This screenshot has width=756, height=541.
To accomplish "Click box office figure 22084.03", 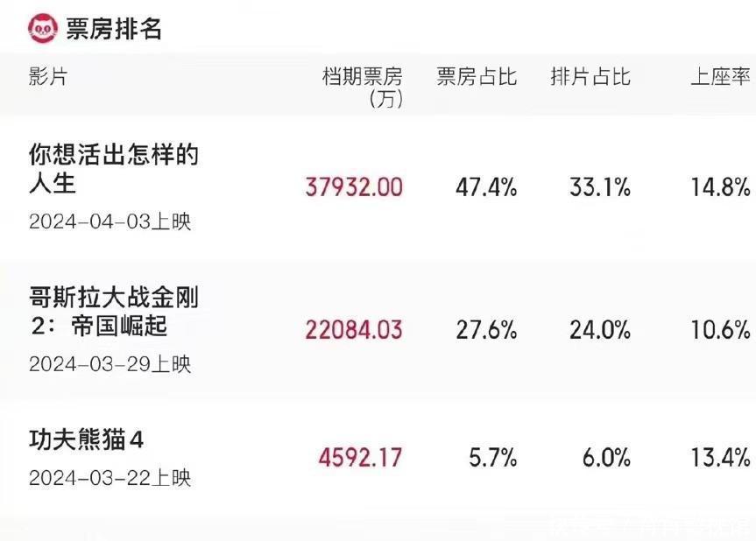I will (x=354, y=329).
